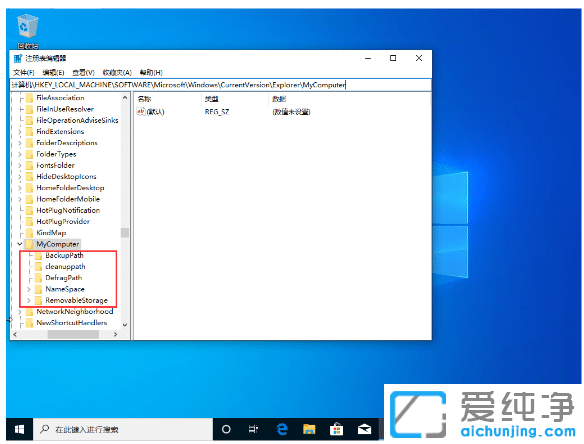Image resolution: width=584 pixels, height=444 pixels.
Task: Open the Recycle Bin desktop icon
Action: pyautogui.click(x=28, y=31)
